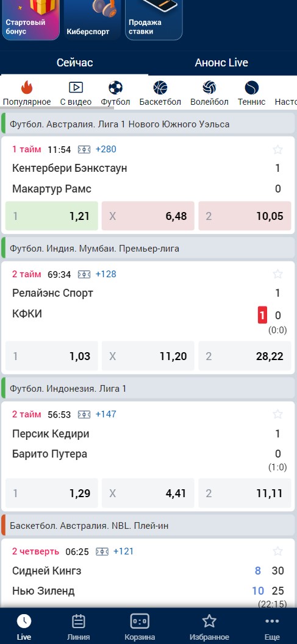The height and width of the screenshot is (644, 297).
Task: Switch to Анонс Live tab
Action: click(x=221, y=62)
